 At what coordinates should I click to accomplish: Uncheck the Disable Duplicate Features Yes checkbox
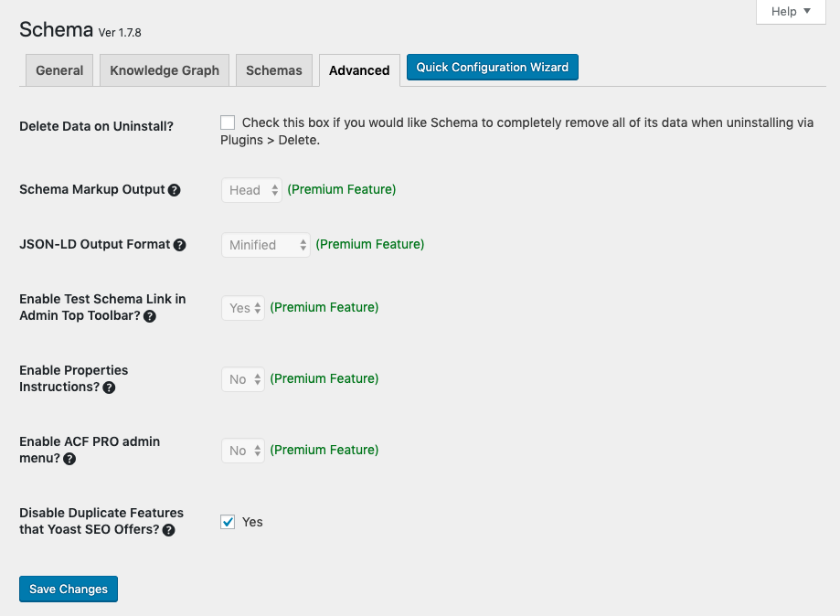click(x=228, y=522)
